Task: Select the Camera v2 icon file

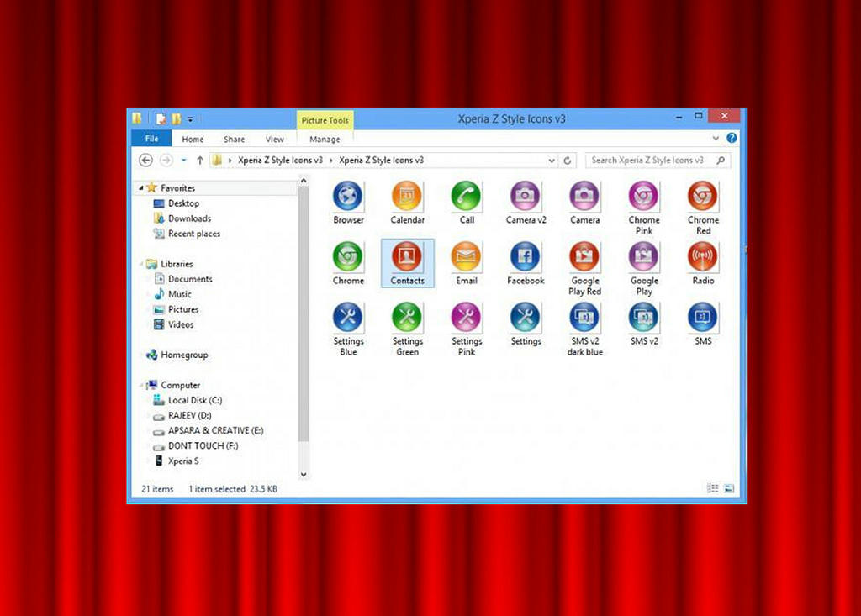Action: [x=526, y=203]
